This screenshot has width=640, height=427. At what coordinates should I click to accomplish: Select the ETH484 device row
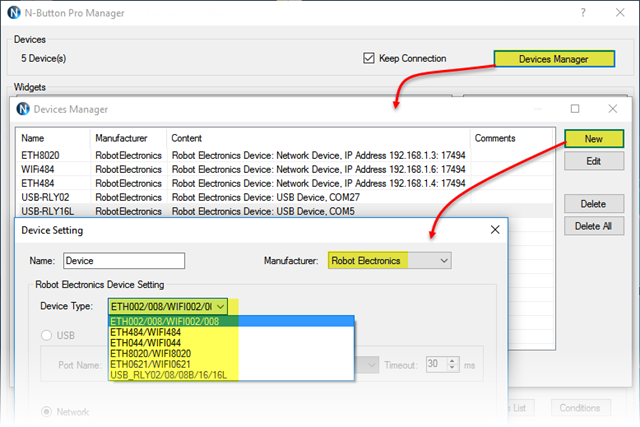tap(284, 183)
